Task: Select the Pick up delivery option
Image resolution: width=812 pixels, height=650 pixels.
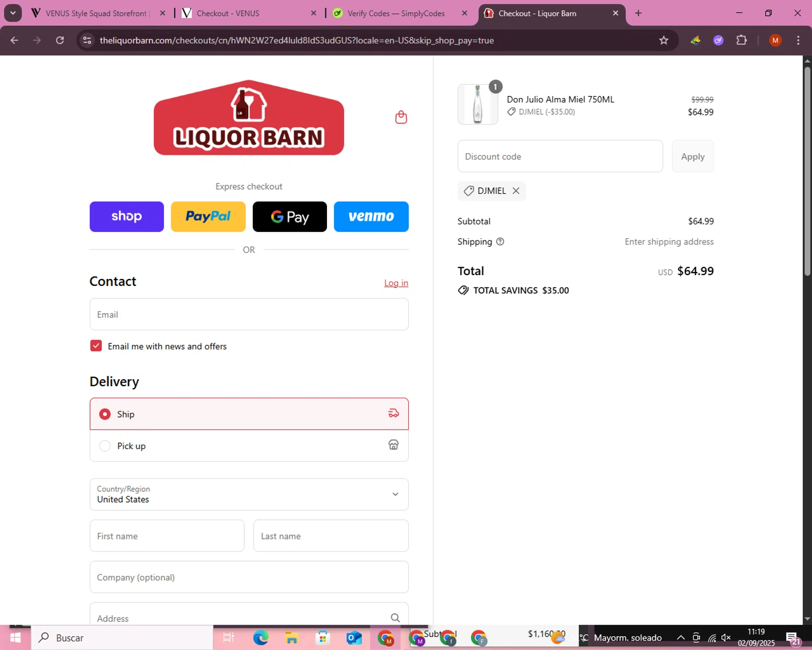Action: (249, 446)
